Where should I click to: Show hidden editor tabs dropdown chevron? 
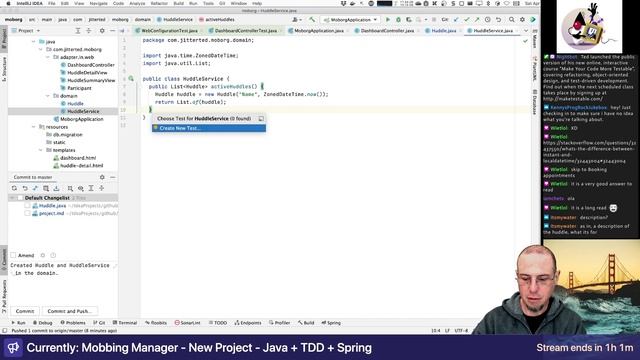click(526, 31)
